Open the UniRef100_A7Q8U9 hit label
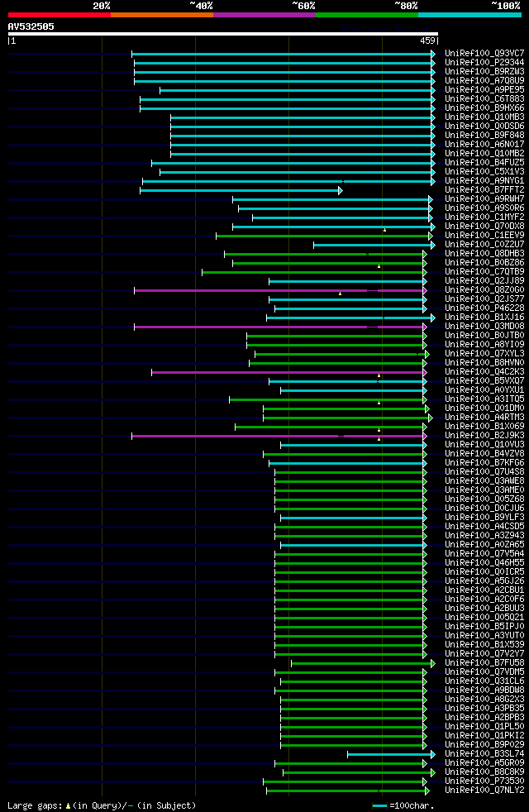529x812 pixels. 484,81
